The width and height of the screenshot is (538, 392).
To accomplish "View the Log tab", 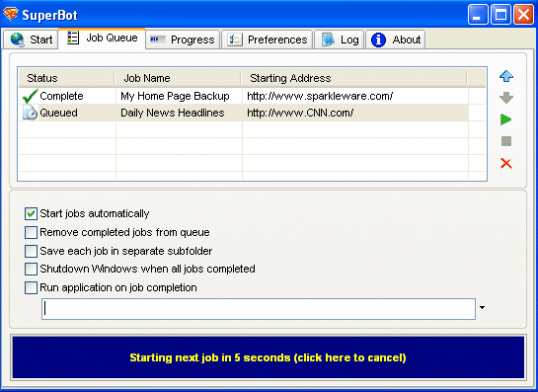I will coord(340,39).
